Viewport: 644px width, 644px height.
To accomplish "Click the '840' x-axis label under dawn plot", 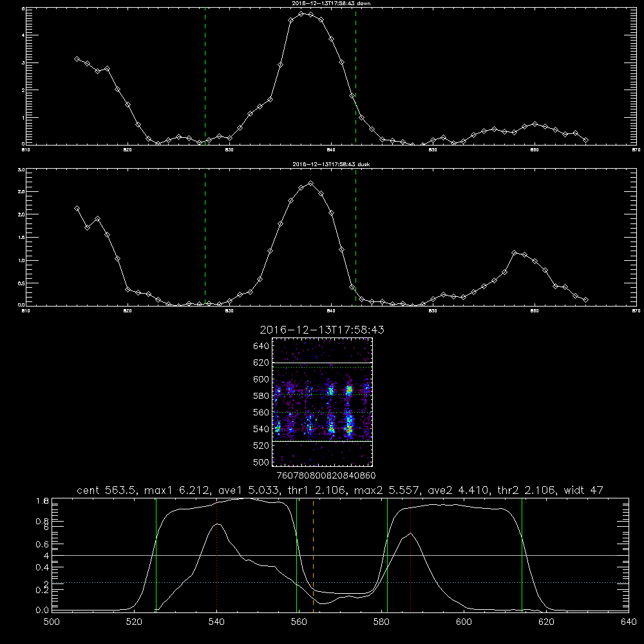I will [331, 150].
